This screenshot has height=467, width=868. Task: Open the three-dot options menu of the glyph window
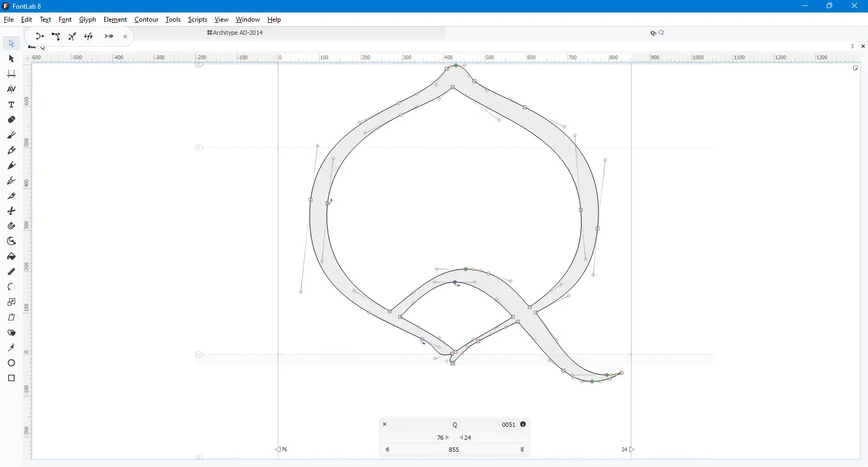coord(853,46)
